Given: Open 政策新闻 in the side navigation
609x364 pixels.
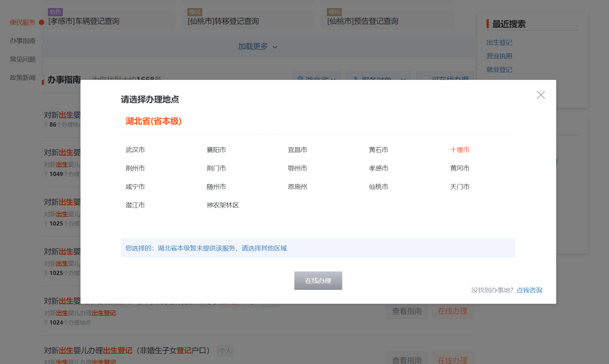Looking at the screenshot, I should [22, 78].
